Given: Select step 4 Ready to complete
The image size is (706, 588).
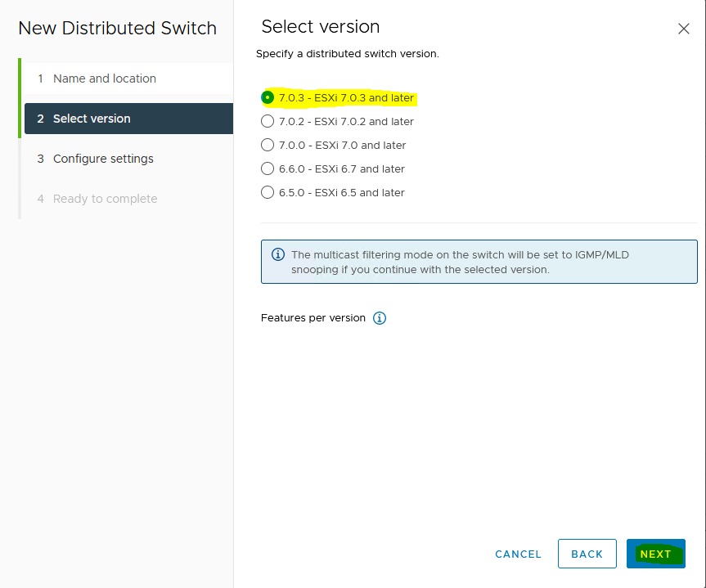Looking at the screenshot, I should [128, 199].
